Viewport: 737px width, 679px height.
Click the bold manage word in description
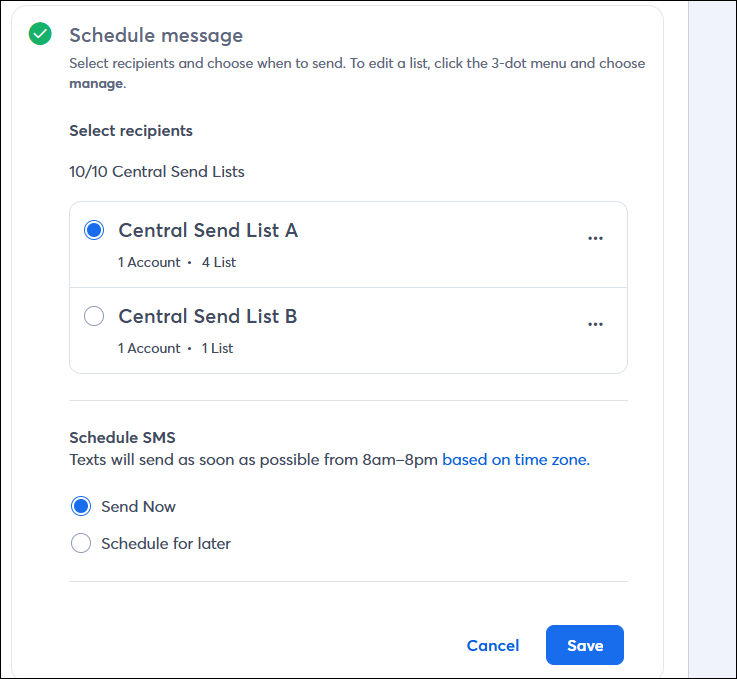pyautogui.click(x=96, y=84)
